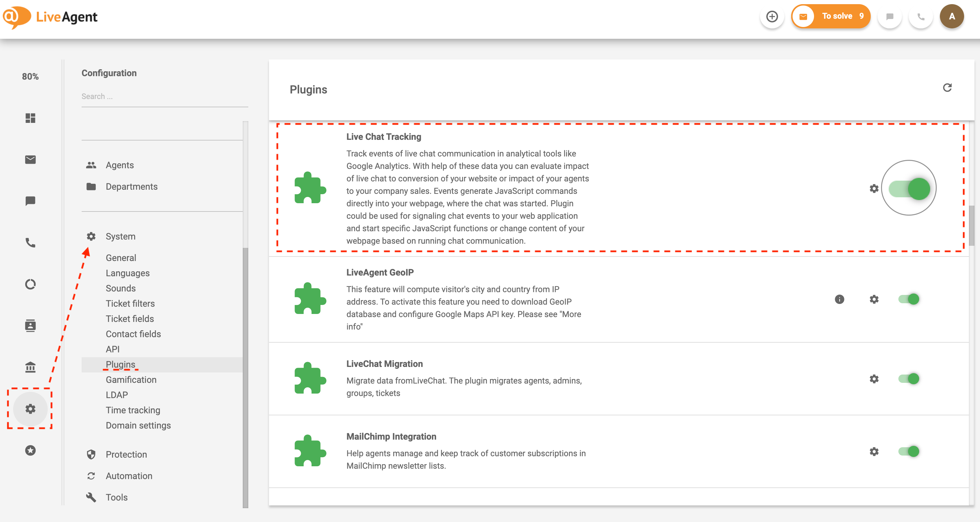Open Agents configuration link

coord(119,165)
